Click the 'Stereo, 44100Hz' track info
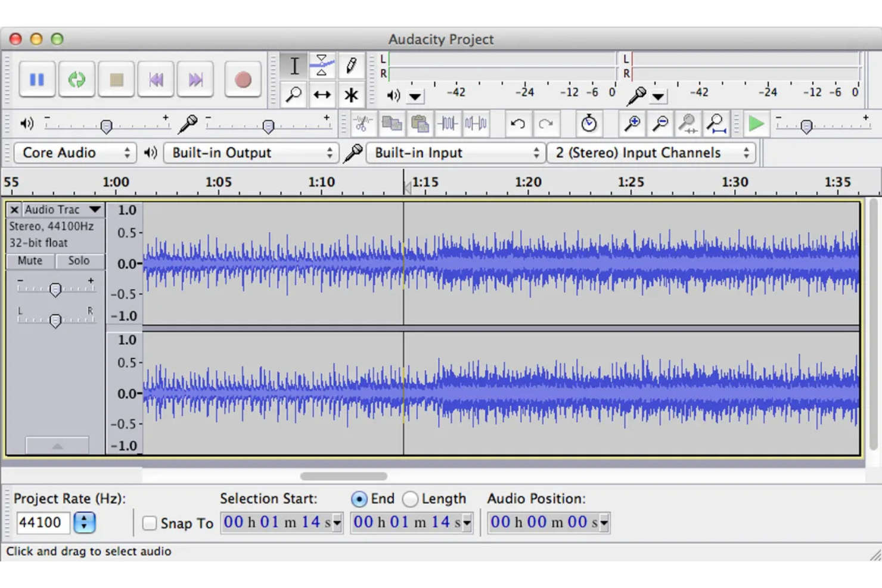The image size is (882, 588). tap(51, 226)
